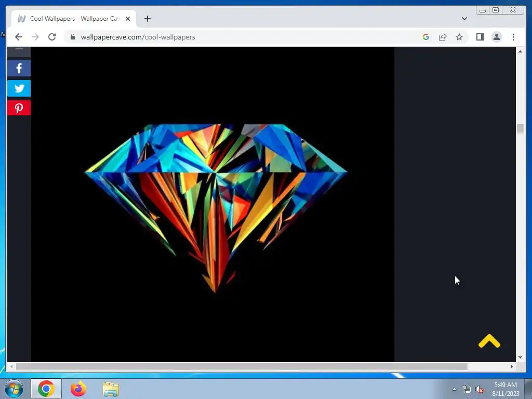This screenshot has width=532, height=399.
Task: Share the page on Facebook
Action: (19, 69)
